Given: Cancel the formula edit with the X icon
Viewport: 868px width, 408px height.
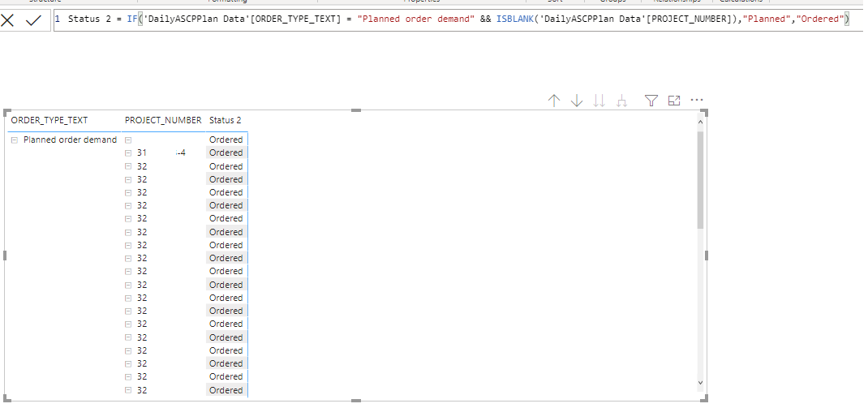Looking at the screenshot, I should (7, 20).
